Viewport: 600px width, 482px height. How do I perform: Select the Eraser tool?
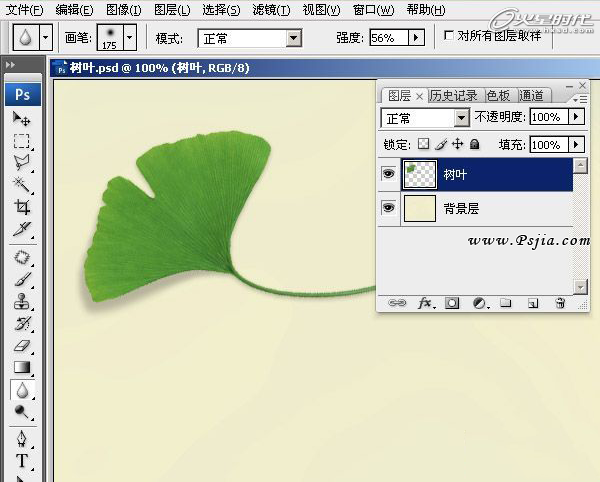coord(21,345)
